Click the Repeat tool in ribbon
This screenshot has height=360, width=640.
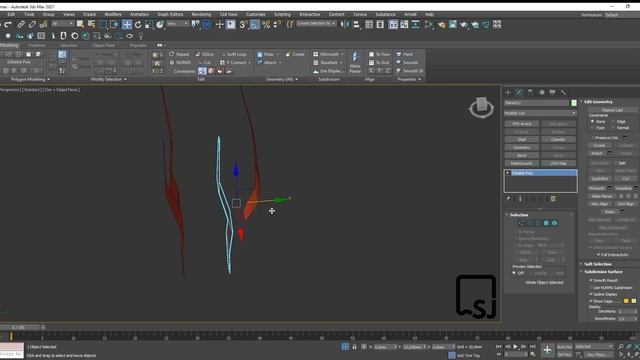click(x=179, y=54)
